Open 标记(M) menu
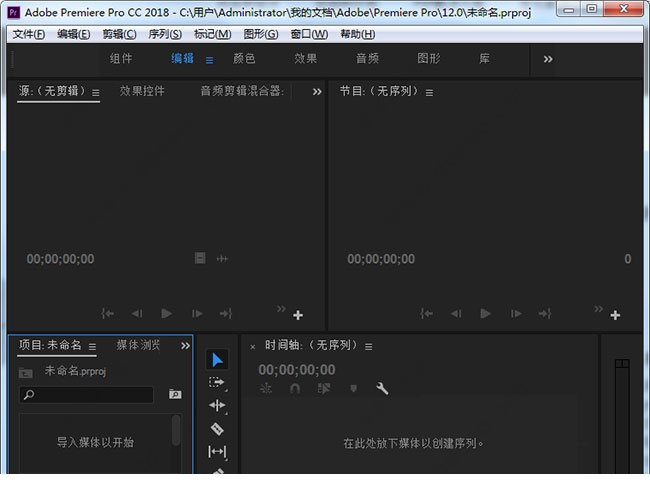650x492 pixels. point(212,34)
